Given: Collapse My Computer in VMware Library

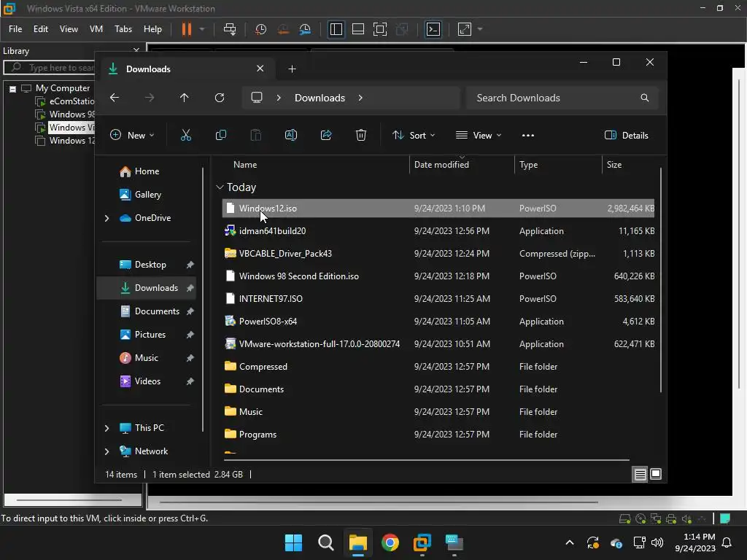Looking at the screenshot, I should (13, 88).
